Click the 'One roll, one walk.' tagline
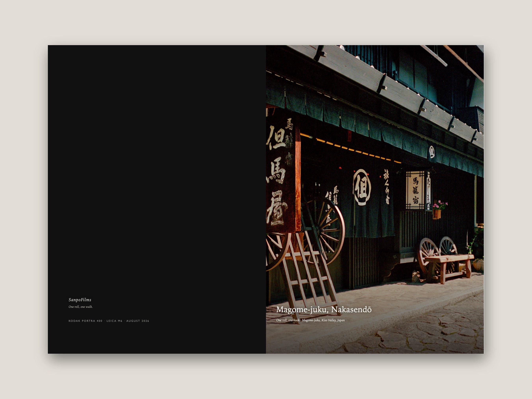This screenshot has height=399, width=532. click(x=81, y=307)
